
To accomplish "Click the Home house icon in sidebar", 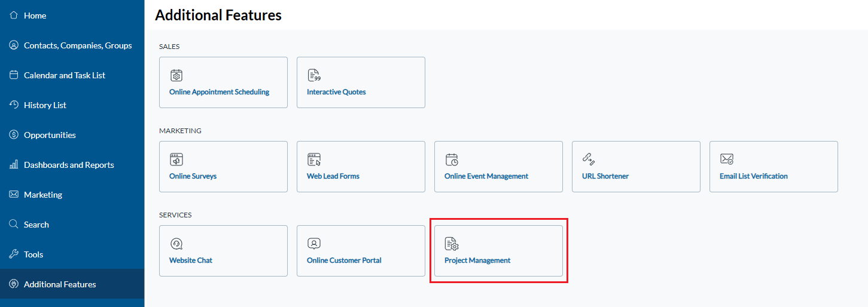I will [14, 16].
